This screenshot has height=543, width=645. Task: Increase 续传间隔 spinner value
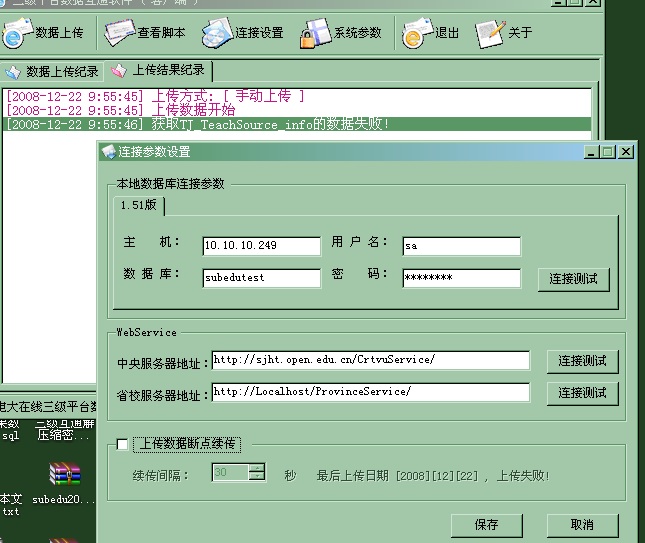click(x=257, y=468)
